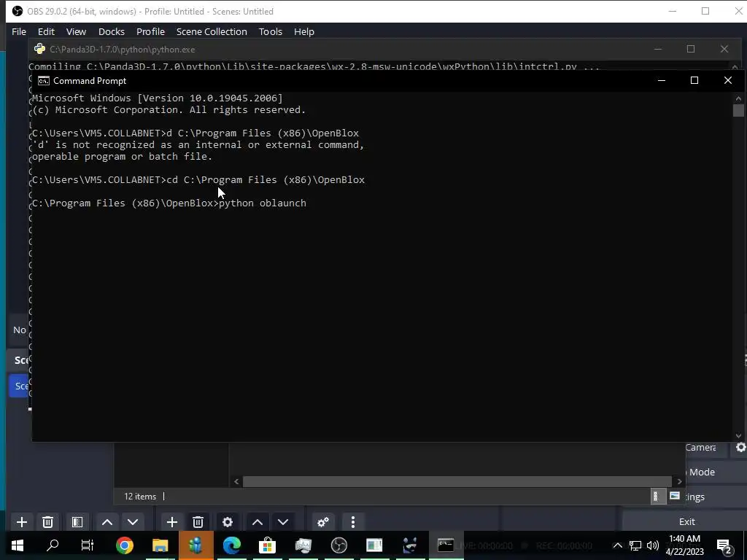This screenshot has height=560, width=747.
Task: Show hidden system tray icons chevron
Action: 617,545
